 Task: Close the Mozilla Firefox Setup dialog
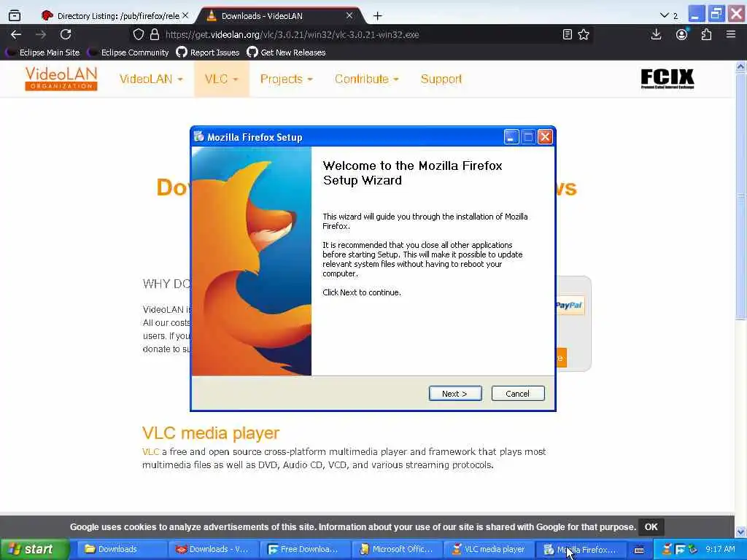[545, 137]
